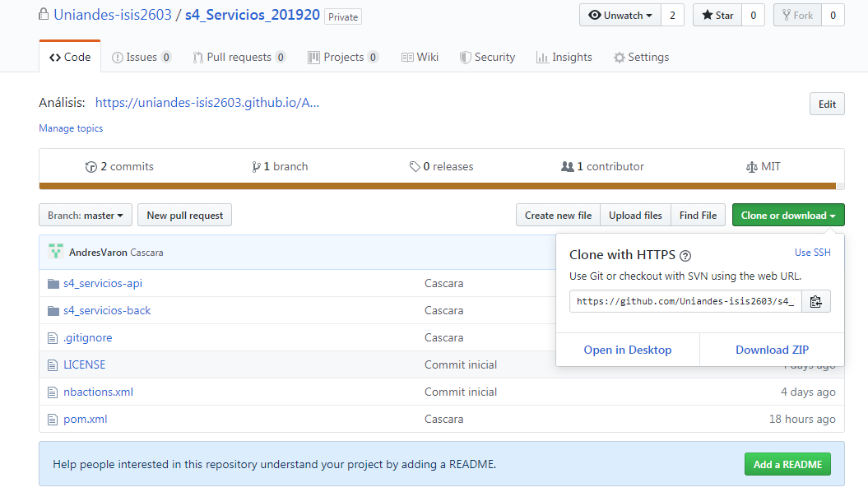
Task: Open the Uniandes-isis2603 organization link
Action: [113, 14]
